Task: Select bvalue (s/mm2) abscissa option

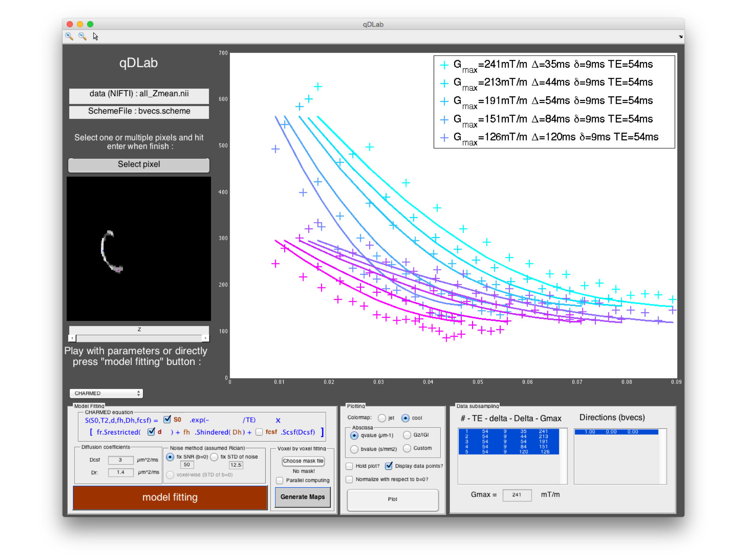Action: point(354,449)
